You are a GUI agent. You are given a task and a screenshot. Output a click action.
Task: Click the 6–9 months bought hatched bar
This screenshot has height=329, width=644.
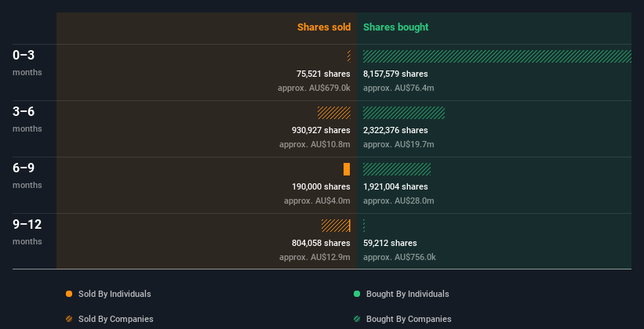[x=397, y=169]
